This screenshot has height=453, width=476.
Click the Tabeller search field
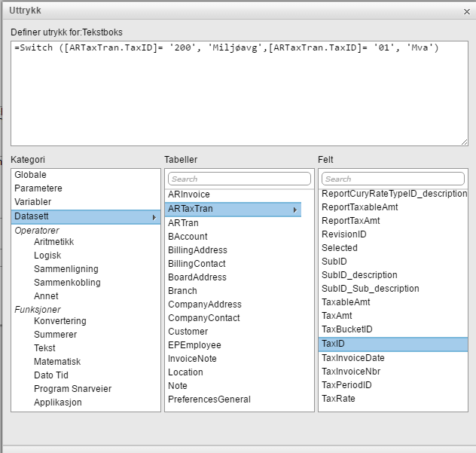click(x=239, y=179)
